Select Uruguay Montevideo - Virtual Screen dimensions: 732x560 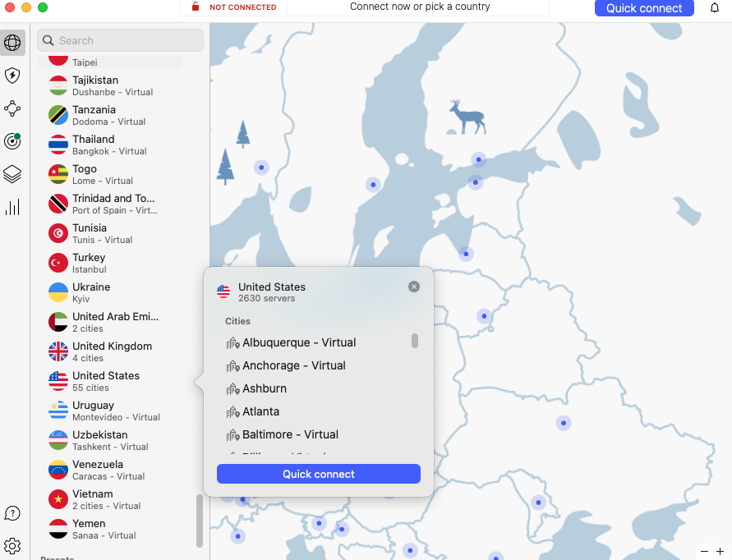pos(114,411)
